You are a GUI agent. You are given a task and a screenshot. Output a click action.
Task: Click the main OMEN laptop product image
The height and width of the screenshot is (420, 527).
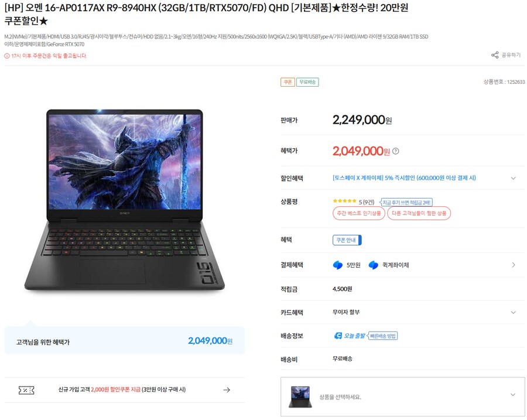coord(124,200)
